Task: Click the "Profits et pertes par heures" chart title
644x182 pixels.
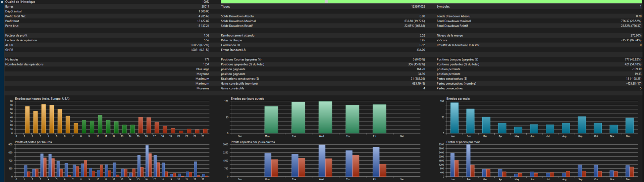Action: point(33,142)
